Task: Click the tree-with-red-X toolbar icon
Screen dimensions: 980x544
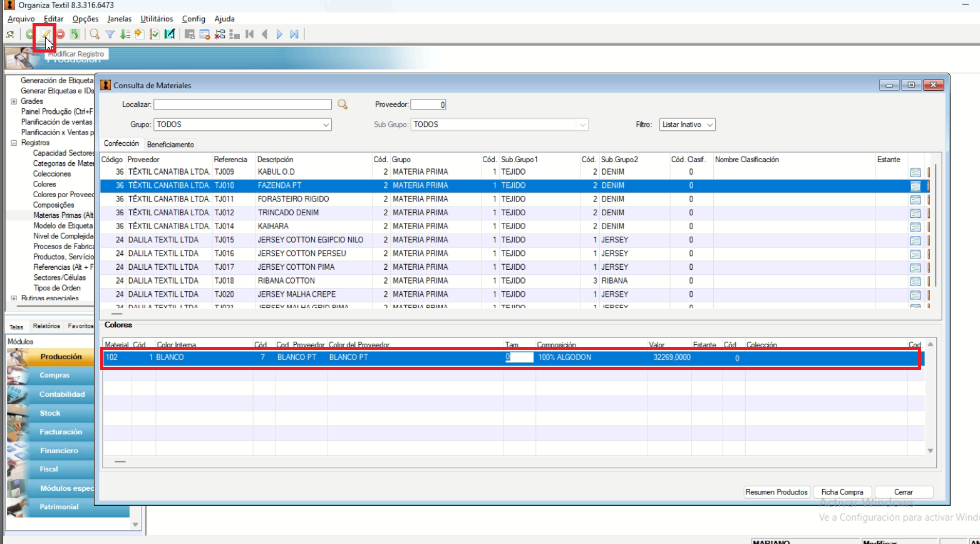Action: tap(220, 34)
